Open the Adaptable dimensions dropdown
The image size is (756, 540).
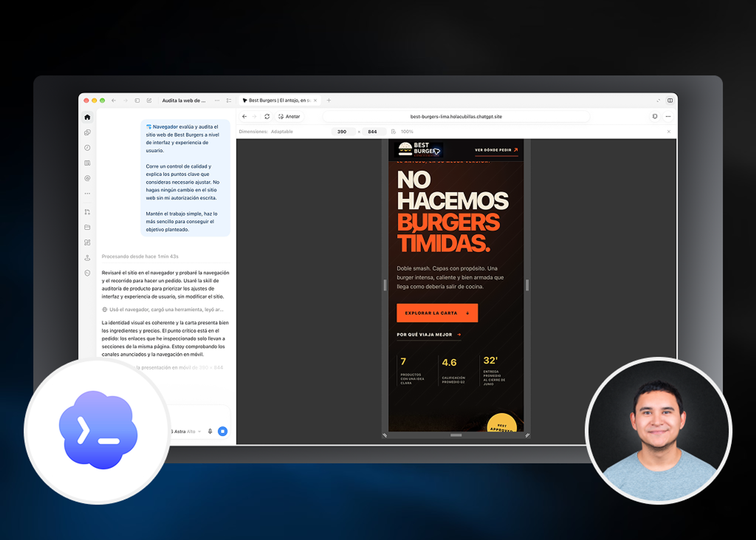click(282, 132)
